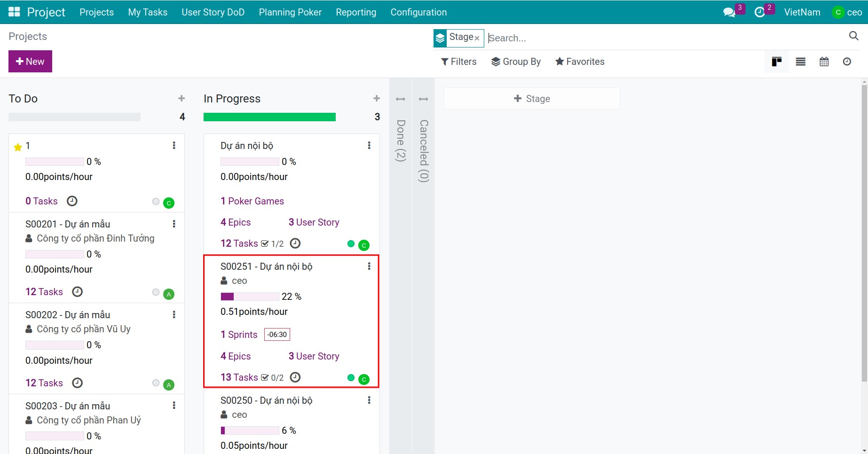Click the Stage layers facet icon
The image size is (868, 454).
[440, 38]
